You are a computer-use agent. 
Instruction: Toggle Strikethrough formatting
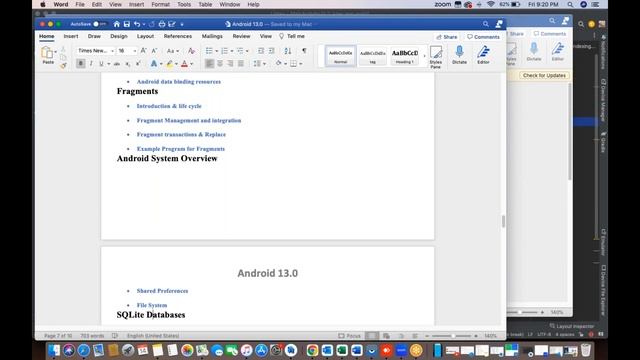117,64
